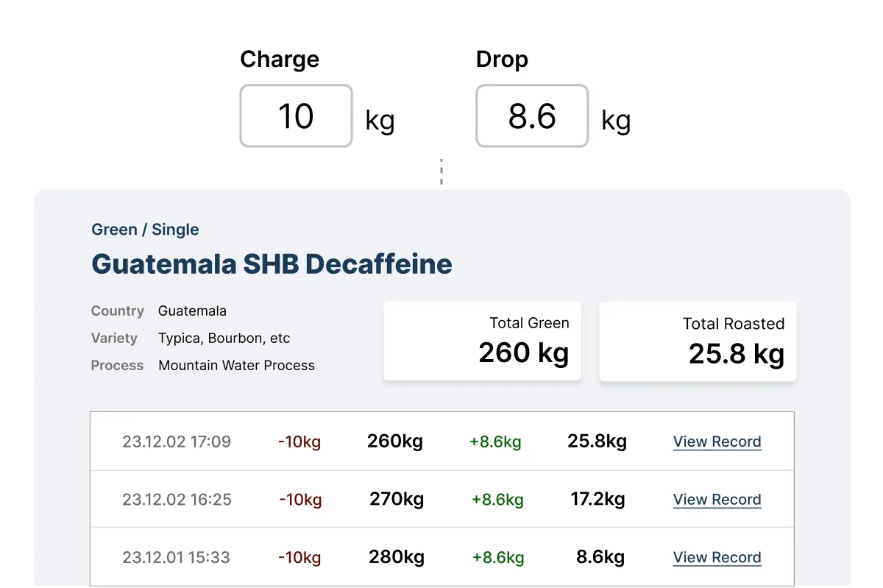Click the Charge label above the input
This screenshot has height=588, width=883.
click(280, 60)
